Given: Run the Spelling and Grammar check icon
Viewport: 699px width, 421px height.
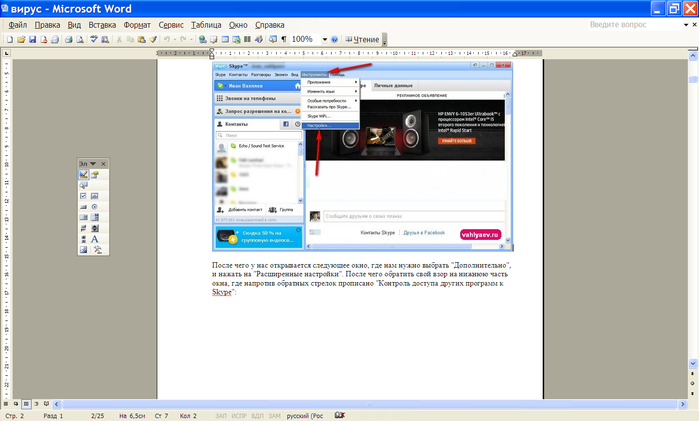Looking at the screenshot, I should tap(94, 40).
